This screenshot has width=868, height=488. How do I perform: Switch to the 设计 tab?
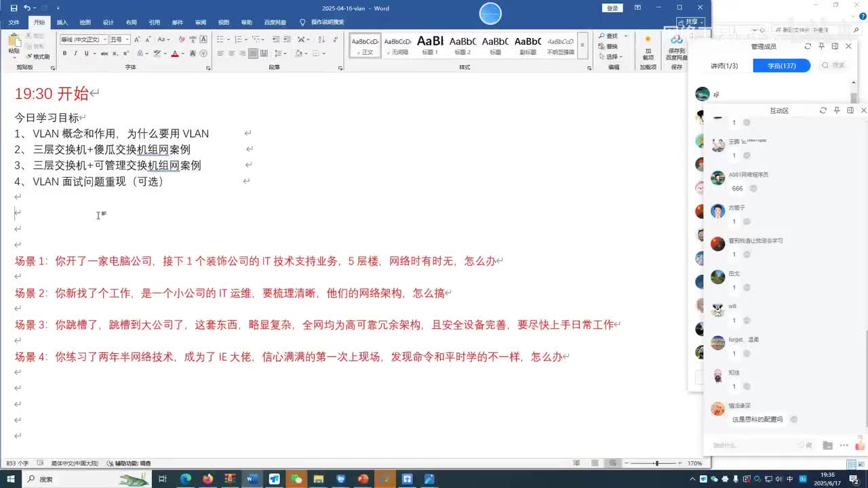point(108,22)
